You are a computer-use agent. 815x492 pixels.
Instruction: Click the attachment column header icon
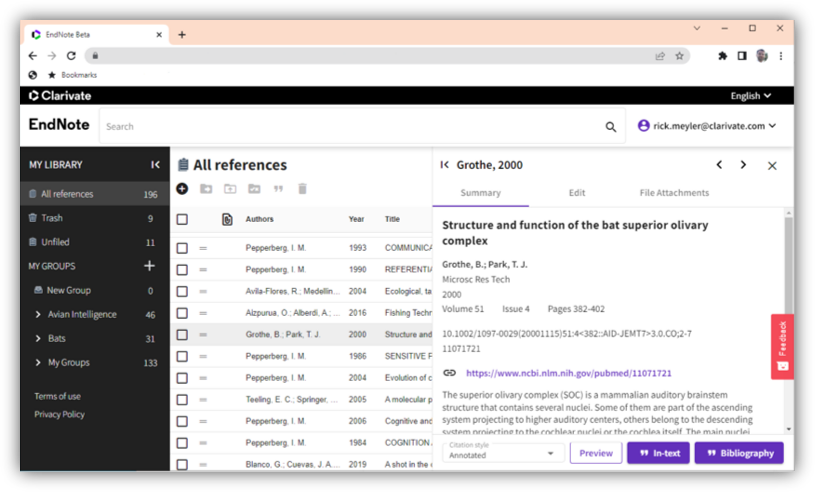[x=227, y=219]
